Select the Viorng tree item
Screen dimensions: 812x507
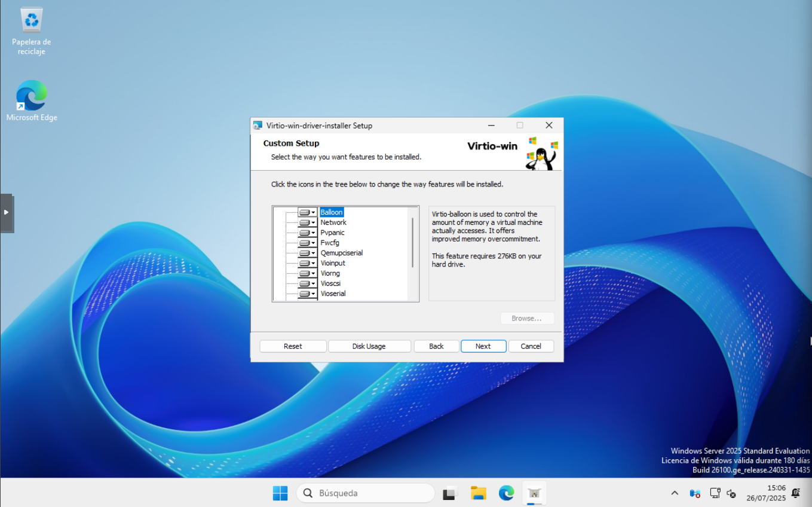point(330,273)
